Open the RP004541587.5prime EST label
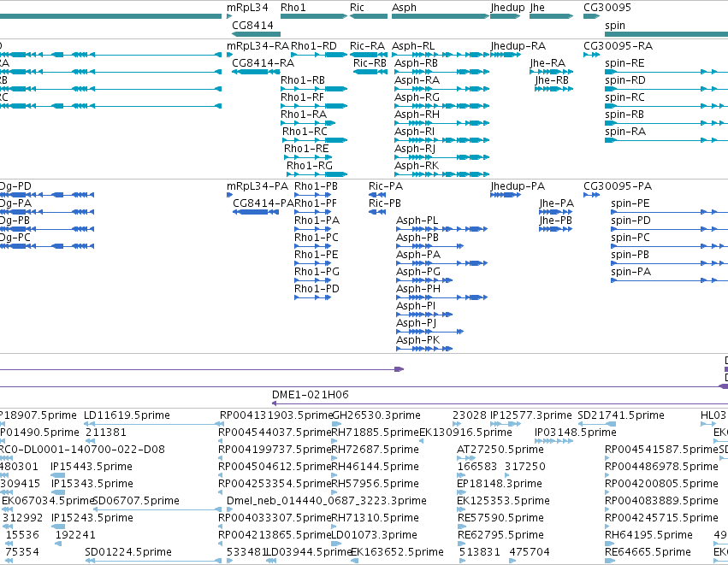 661,450
